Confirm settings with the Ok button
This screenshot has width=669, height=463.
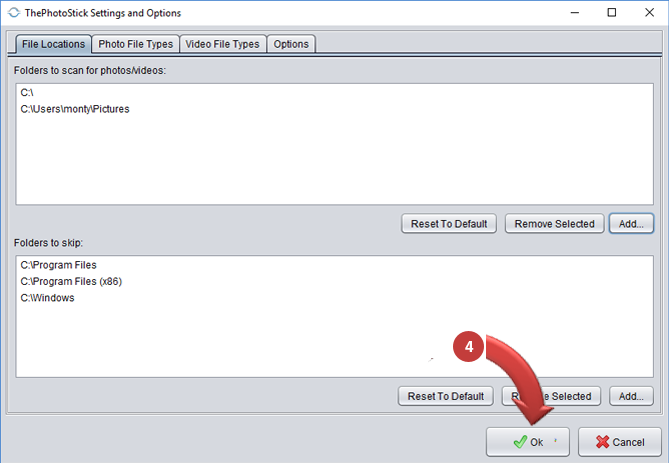click(528, 442)
